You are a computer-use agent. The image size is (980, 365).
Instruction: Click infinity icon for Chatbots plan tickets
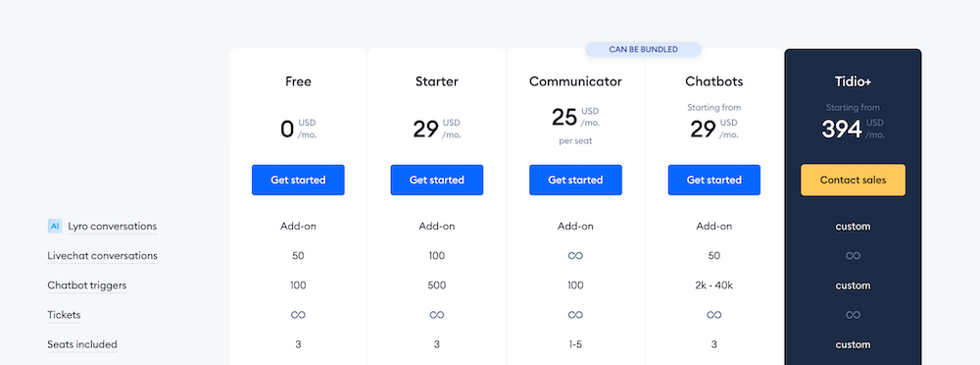pos(714,314)
